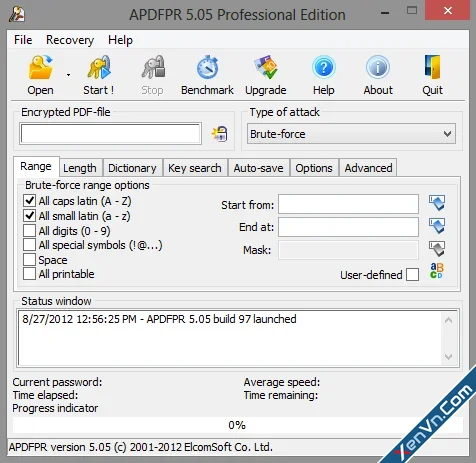
Task: Open the File menu
Action: (x=23, y=40)
